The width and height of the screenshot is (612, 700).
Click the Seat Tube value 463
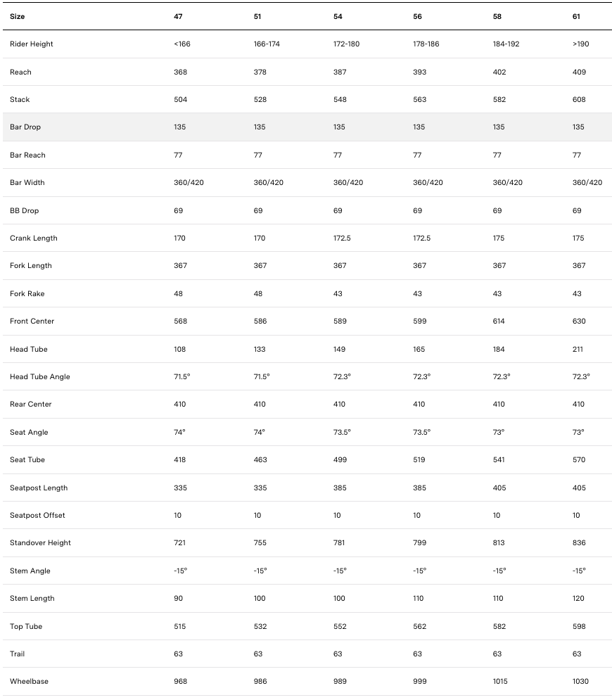click(260, 460)
